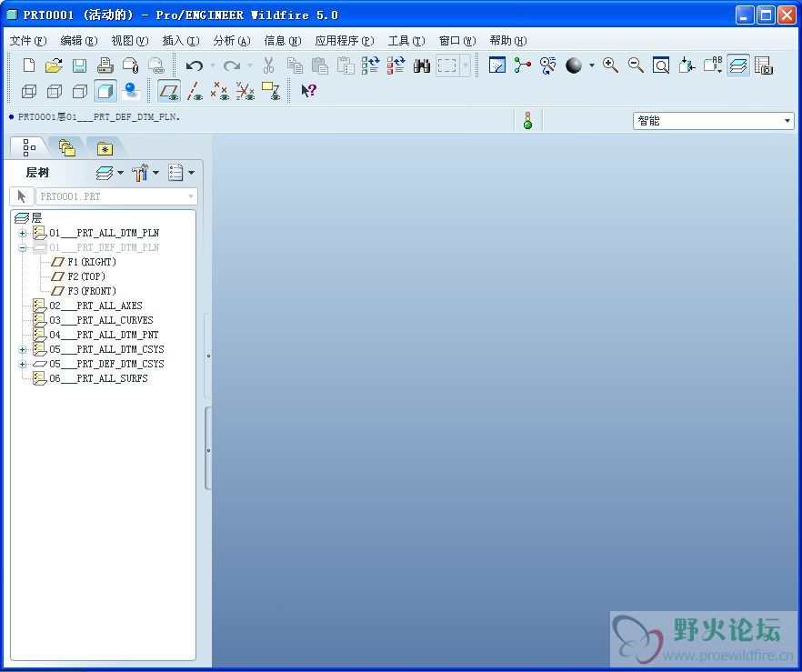Open the appearance gallery dropdown arrow
The width and height of the screenshot is (802, 672).
click(x=592, y=65)
